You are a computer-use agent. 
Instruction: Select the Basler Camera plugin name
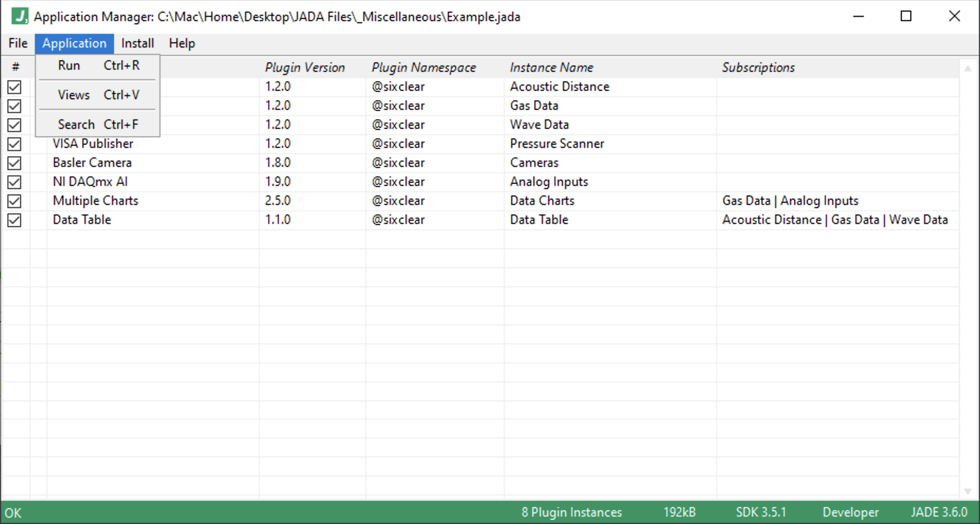coord(92,163)
